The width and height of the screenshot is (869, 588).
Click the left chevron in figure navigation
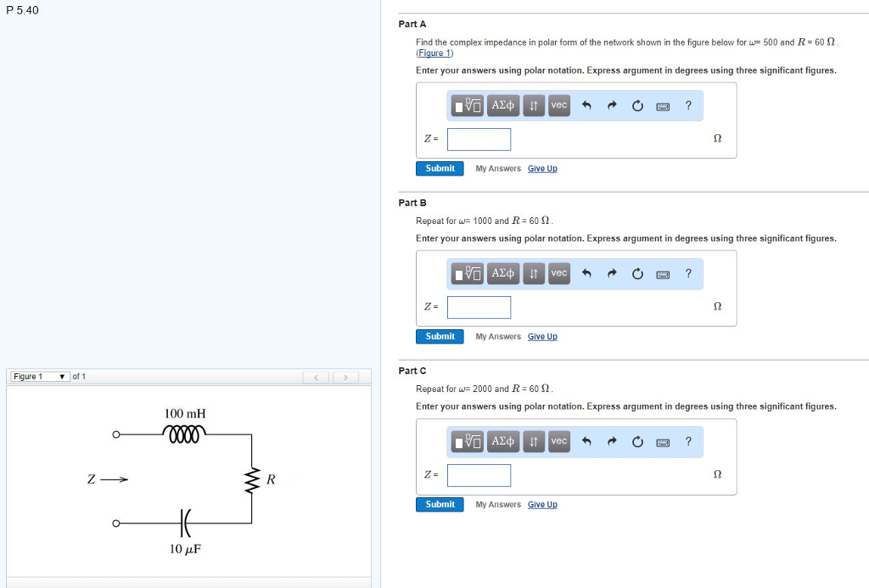click(316, 377)
